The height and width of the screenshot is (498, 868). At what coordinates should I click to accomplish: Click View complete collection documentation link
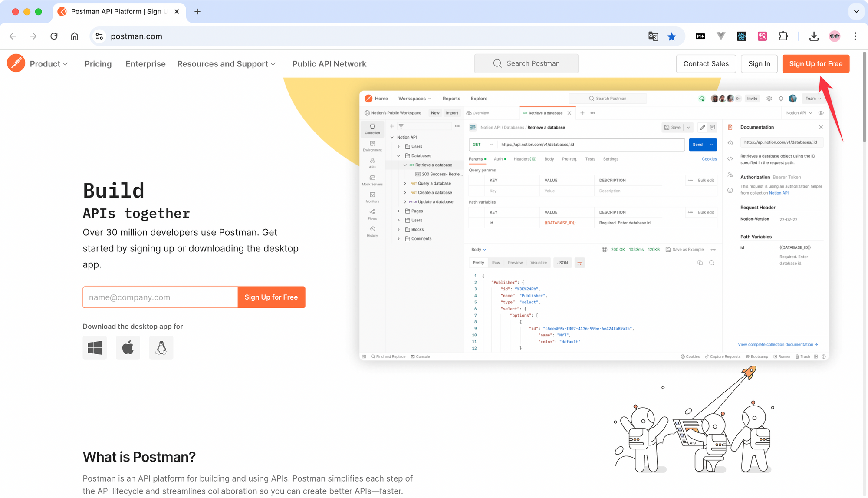778,345
